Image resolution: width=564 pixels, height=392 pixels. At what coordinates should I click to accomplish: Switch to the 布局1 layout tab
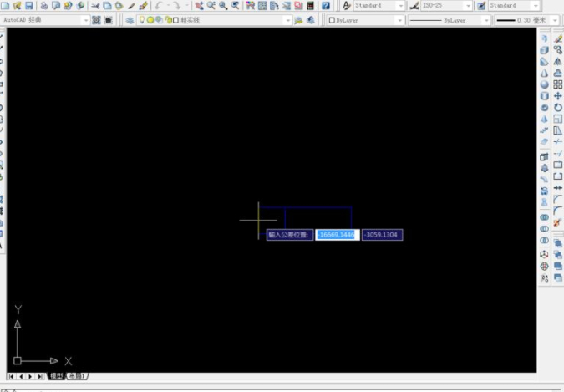(77, 377)
